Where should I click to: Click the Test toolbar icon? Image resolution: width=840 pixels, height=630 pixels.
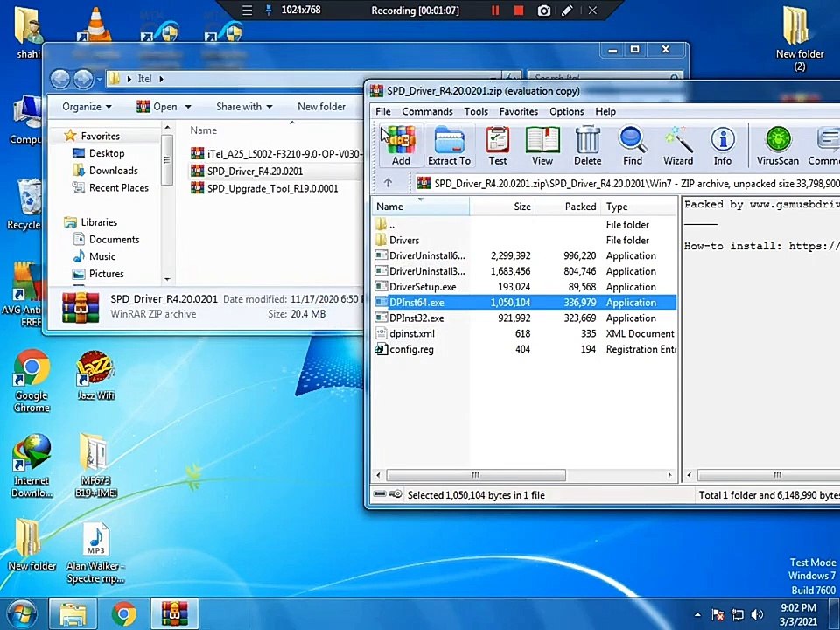click(498, 145)
